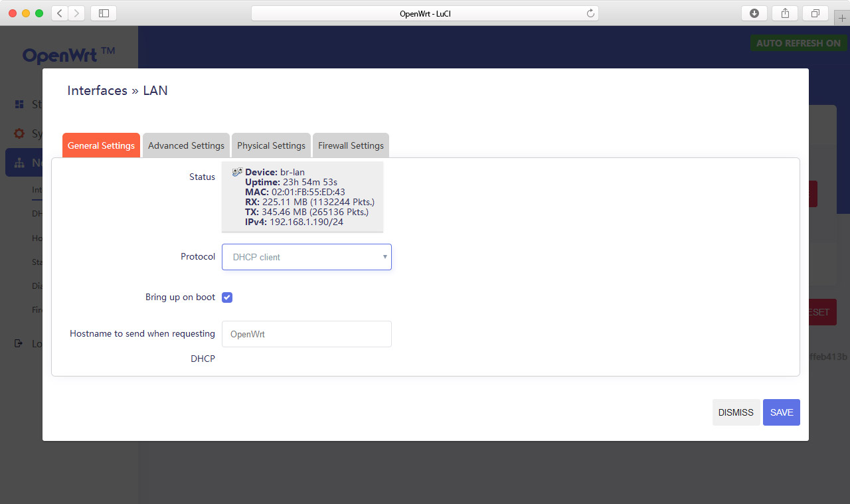Show all tabs with the tab overview icon
Image resolution: width=850 pixels, height=504 pixels.
tap(815, 13)
